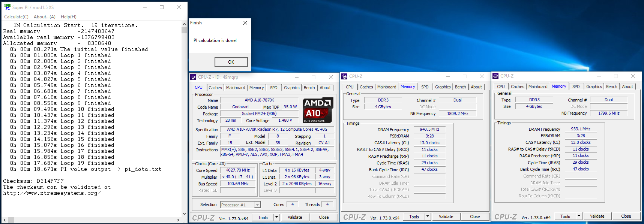The width and height of the screenshot is (644, 224).
Task: Click the Max TDP 95.0 W value
Action: point(290,107)
